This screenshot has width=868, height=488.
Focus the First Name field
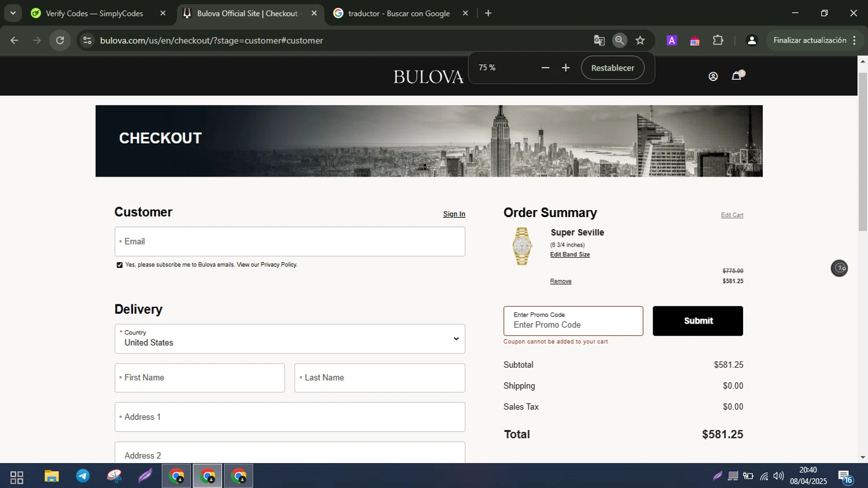[200, 378]
